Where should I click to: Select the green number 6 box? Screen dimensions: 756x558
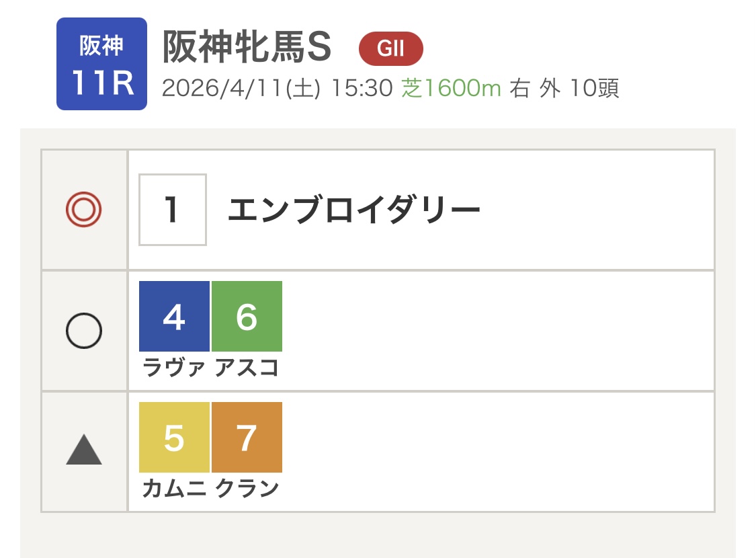tap(247, 317)
